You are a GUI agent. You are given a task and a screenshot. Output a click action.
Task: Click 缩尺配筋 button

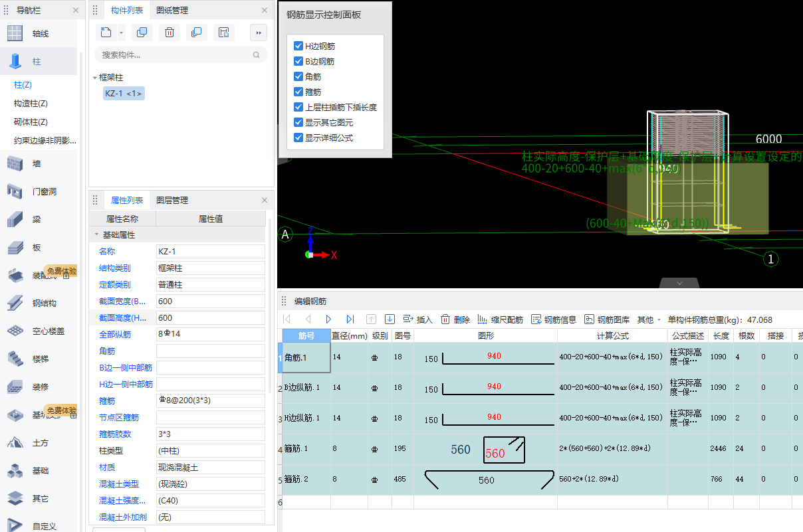pyautogui.click(x=501, y=319)
